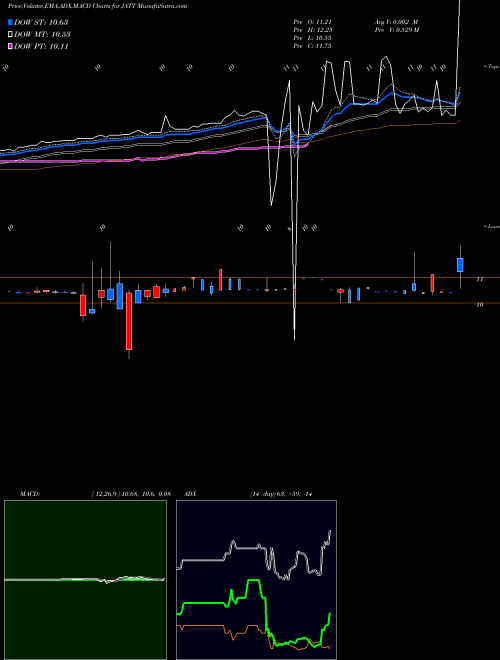Click the 'Pre V: 0.329 M' volume text
This screenshot has width=500, height=660.
coord(397,30)
